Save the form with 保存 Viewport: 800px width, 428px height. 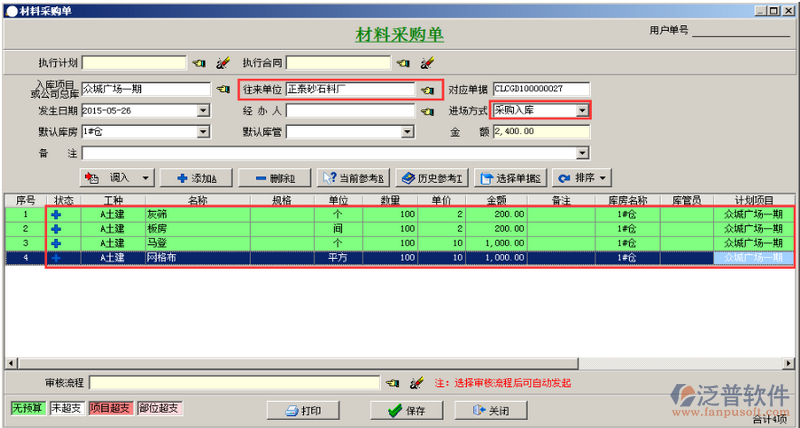click(x=407, y=411)
